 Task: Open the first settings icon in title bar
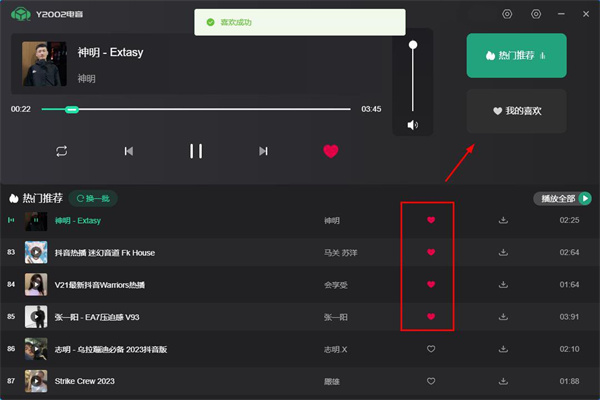tap(507, 14)
